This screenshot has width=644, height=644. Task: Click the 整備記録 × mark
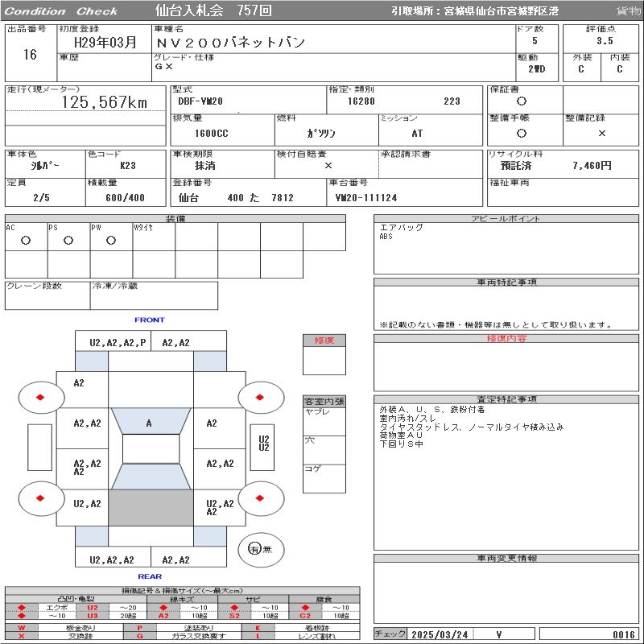tap(601, 134)
